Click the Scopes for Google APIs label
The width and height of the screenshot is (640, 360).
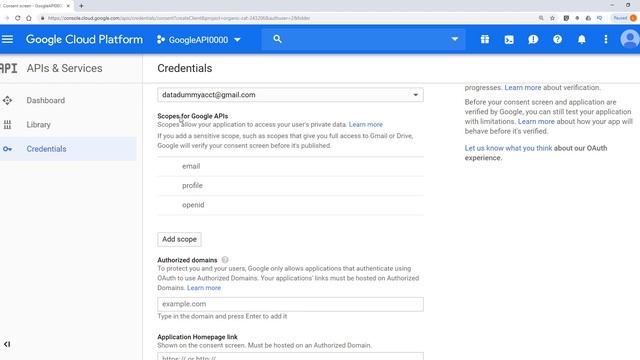point(193,116)
